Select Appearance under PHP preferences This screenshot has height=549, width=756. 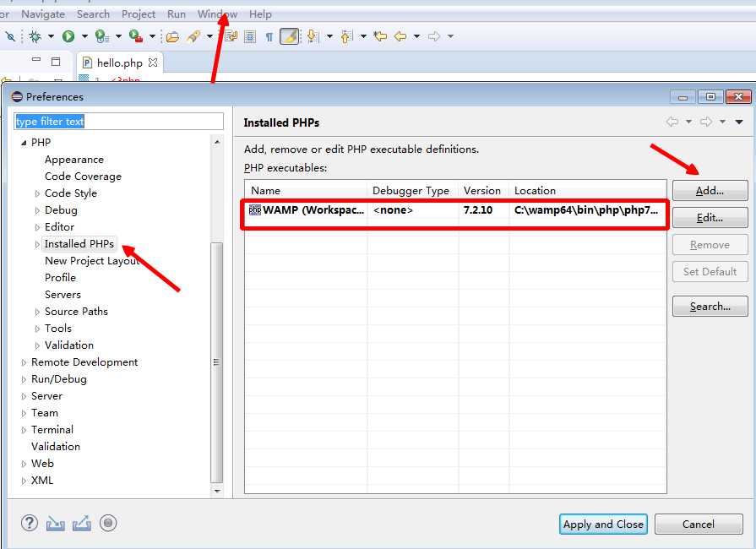tap(73, 160)
